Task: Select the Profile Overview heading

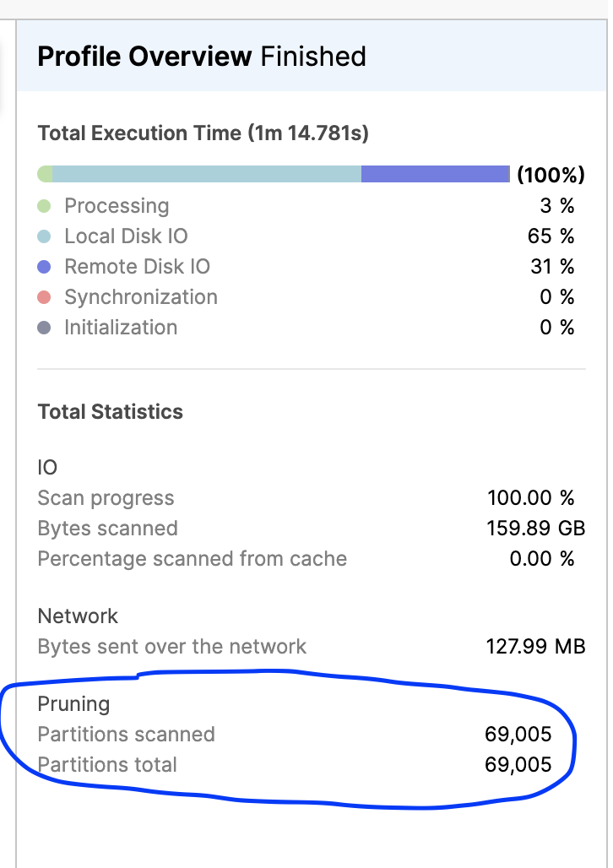Action: (144, 57)
